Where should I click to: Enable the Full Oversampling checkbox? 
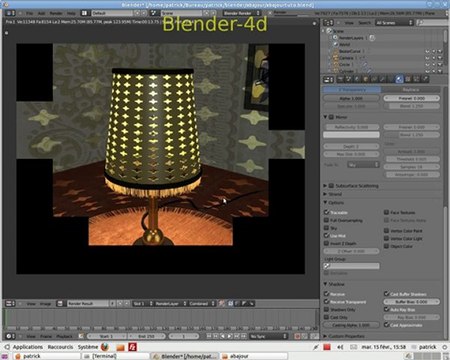tap(327, 220)
